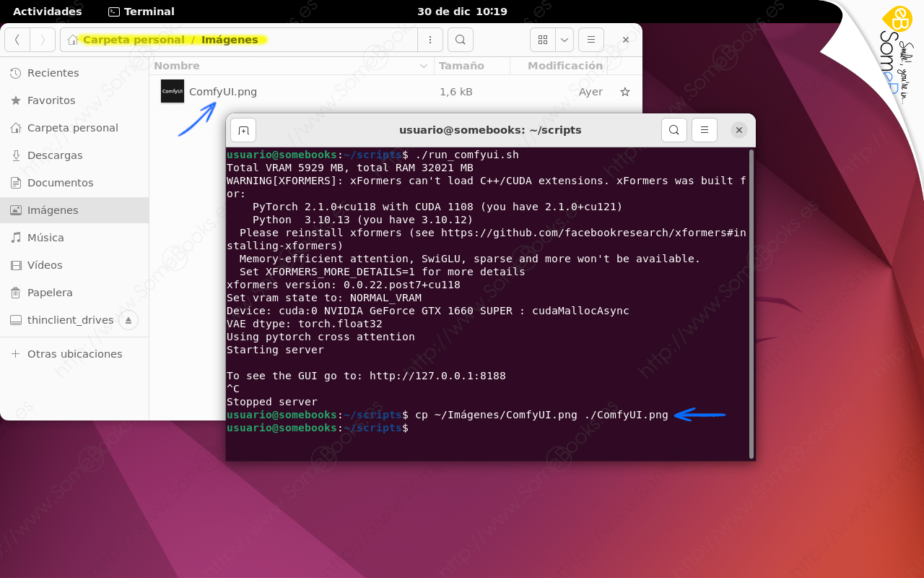924x578 pixels.
Task: Open the terminal search
Action: tap(674, 130)
